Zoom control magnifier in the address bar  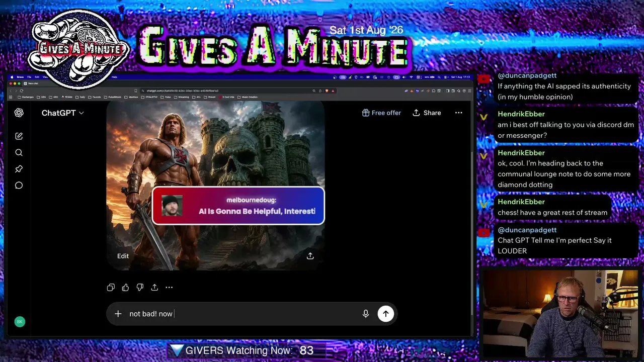(x=314, y=90)
